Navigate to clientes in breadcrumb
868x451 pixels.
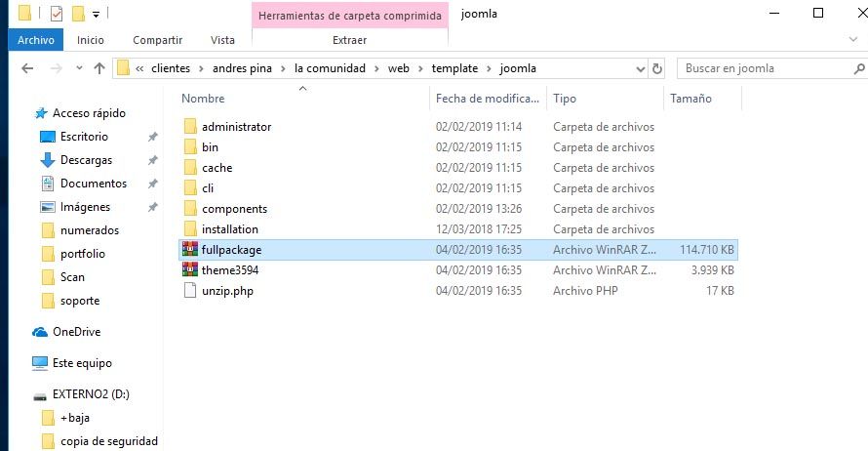click(x=171, y=68)
